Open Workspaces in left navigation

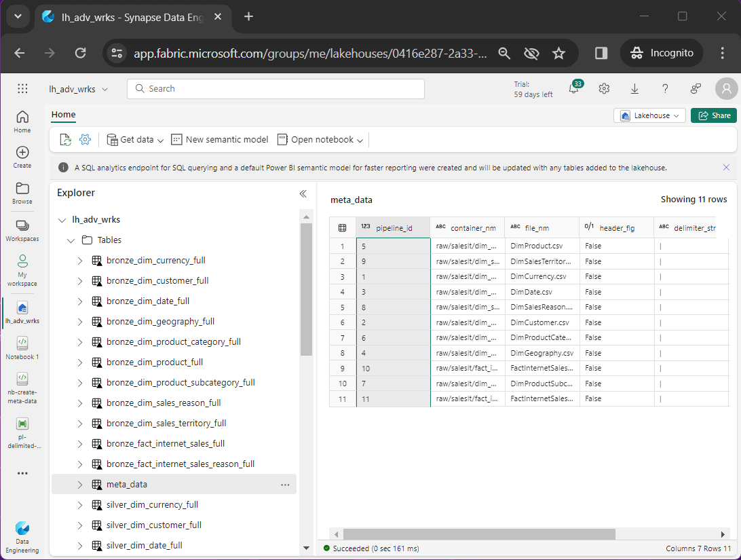(22, 231)
